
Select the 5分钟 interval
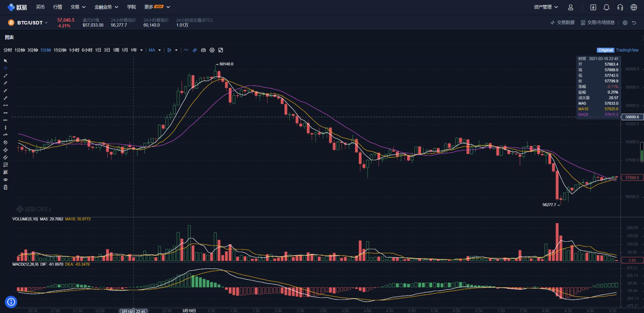tap(46, 50)
